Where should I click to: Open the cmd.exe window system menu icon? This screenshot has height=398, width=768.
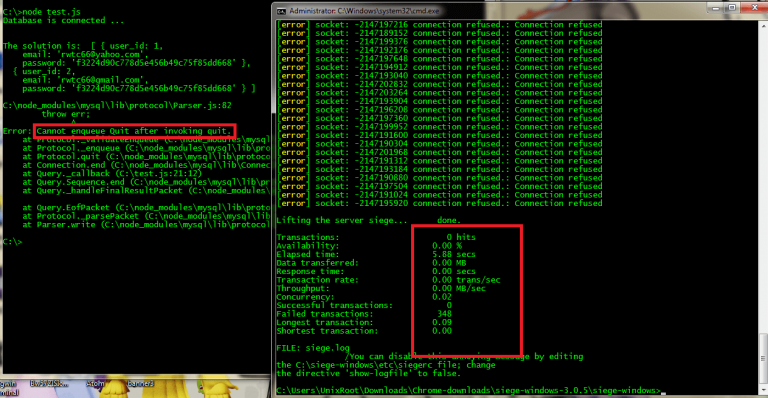281,11
